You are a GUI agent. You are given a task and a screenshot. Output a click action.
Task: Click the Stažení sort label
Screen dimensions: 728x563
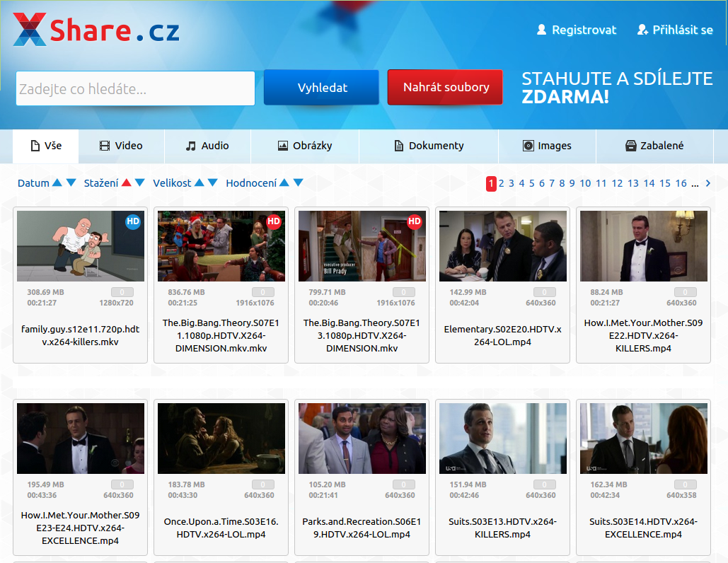tap(101, 183)
